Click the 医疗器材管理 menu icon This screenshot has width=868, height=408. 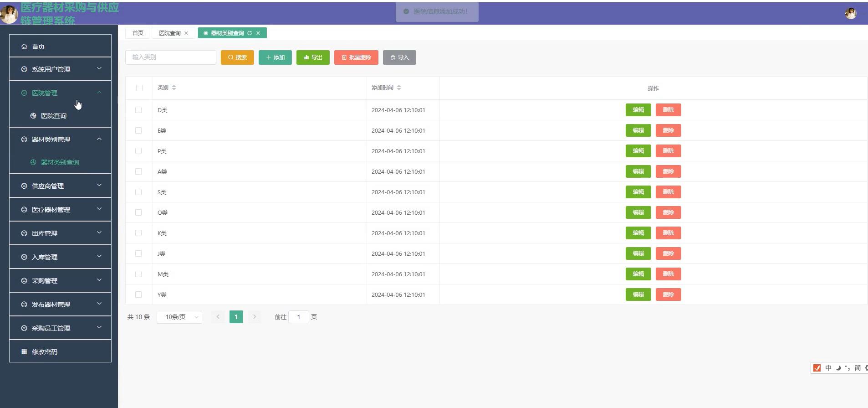(x=24, y=210)
